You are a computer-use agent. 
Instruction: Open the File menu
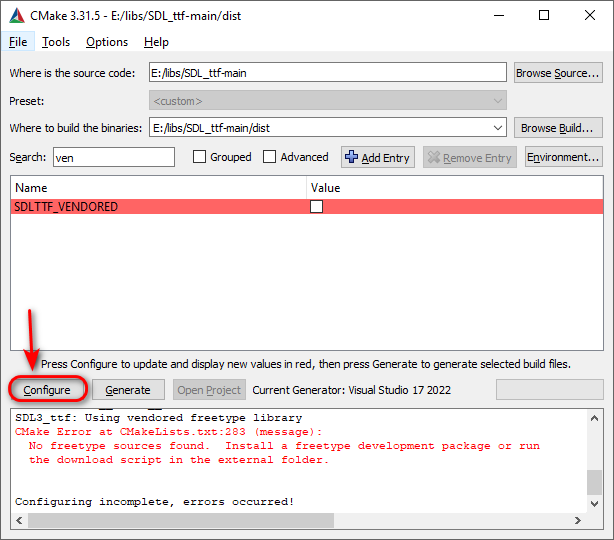18,42
